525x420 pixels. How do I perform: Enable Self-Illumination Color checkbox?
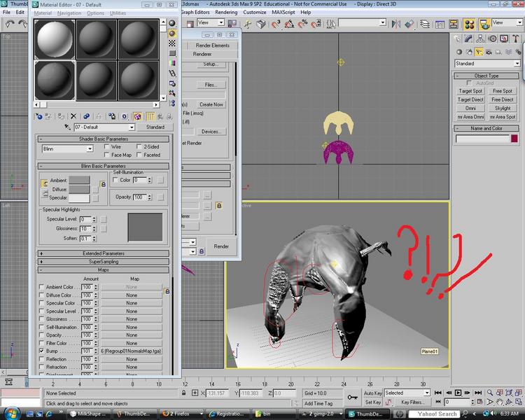pyautogui.click(x=115, y=180)
